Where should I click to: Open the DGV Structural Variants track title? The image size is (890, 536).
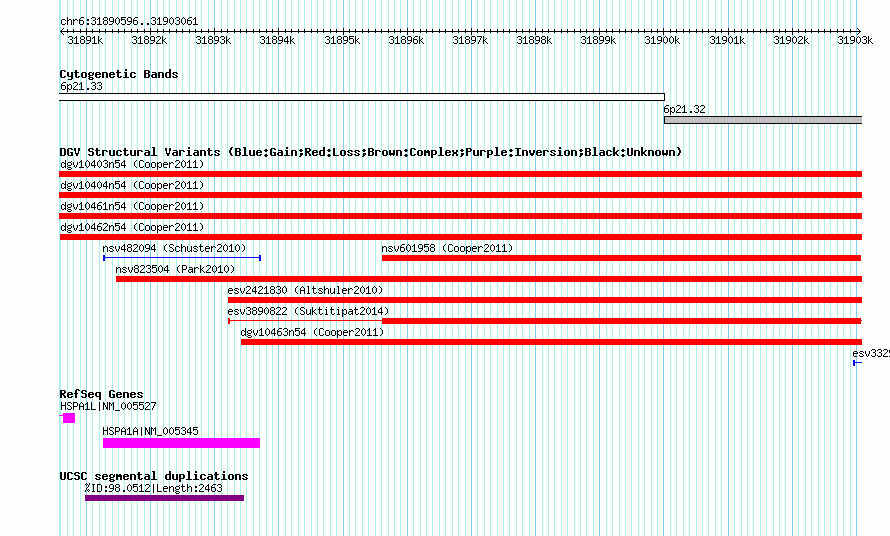(370, 152)
